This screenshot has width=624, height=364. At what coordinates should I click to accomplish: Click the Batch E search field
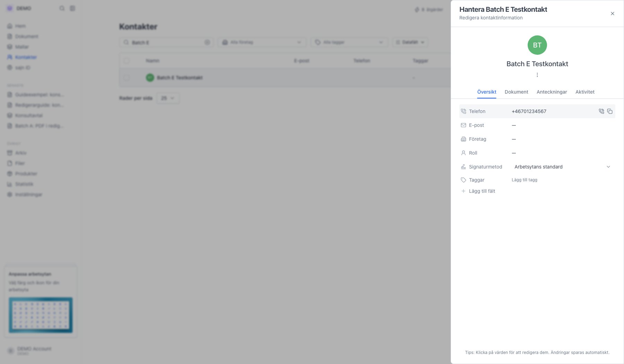[x=166, y=42]
